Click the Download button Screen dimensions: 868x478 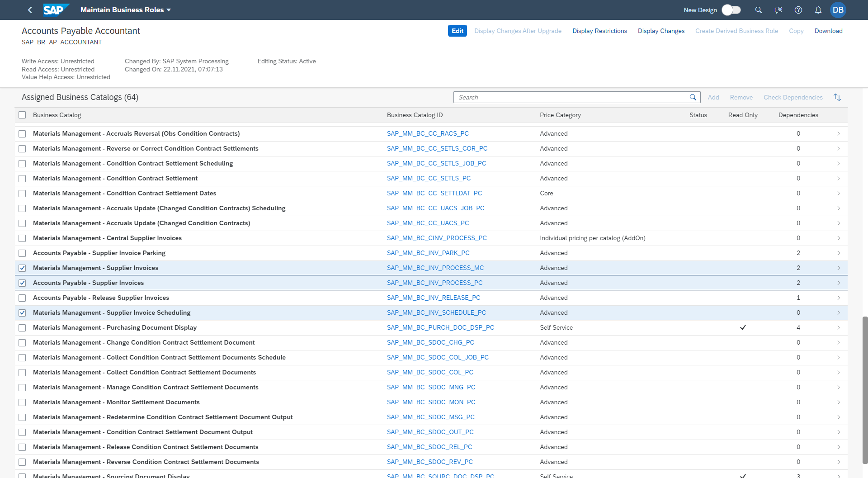(828, 31)
